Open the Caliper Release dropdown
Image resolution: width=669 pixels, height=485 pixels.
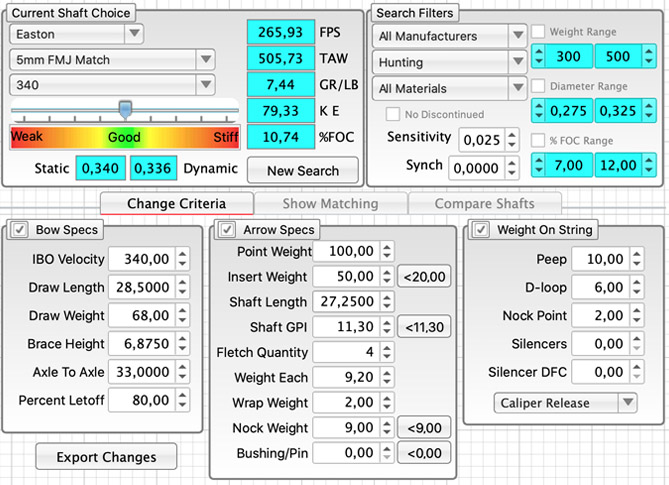pos(565,403)
